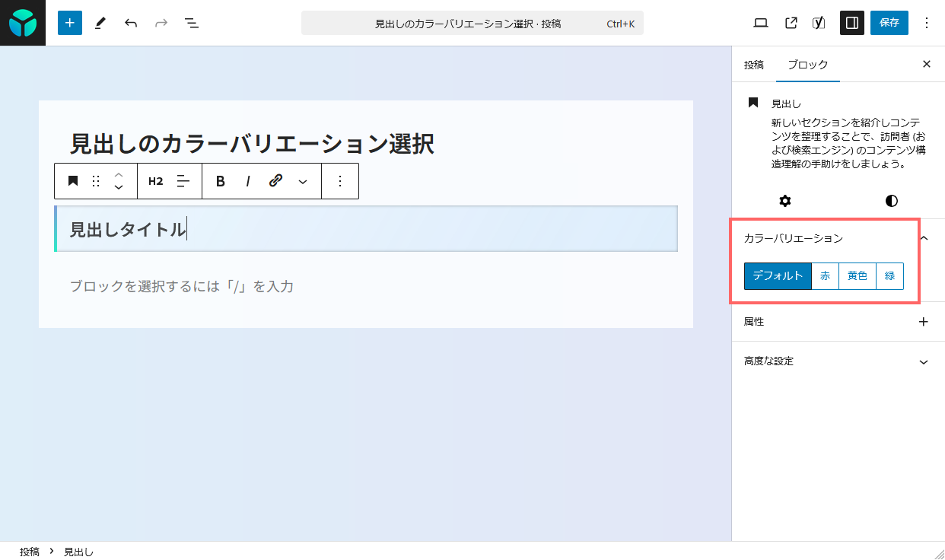The image size is (945, 560).
Task: Click the 保存 button
Action: pos(889,23)
